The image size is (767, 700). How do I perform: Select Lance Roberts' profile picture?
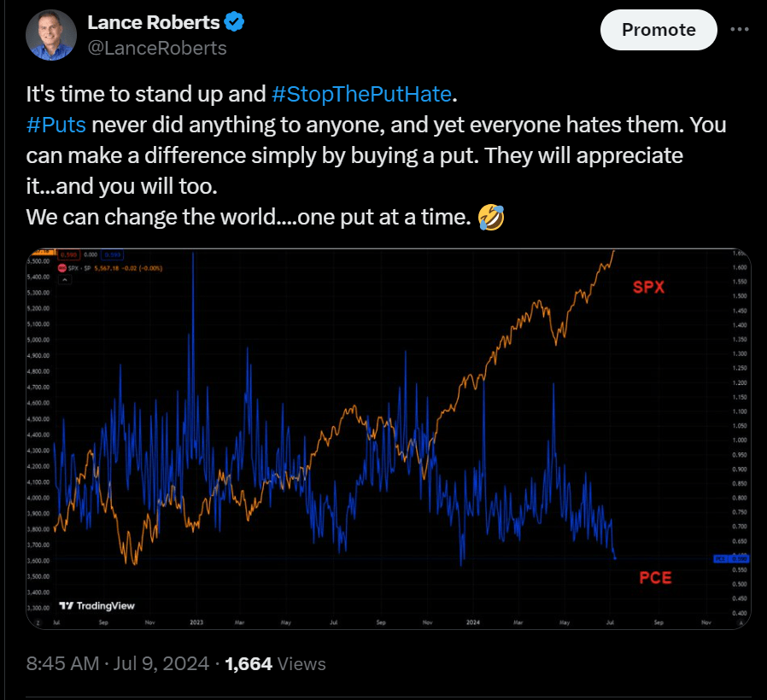(x=50, y=34)
